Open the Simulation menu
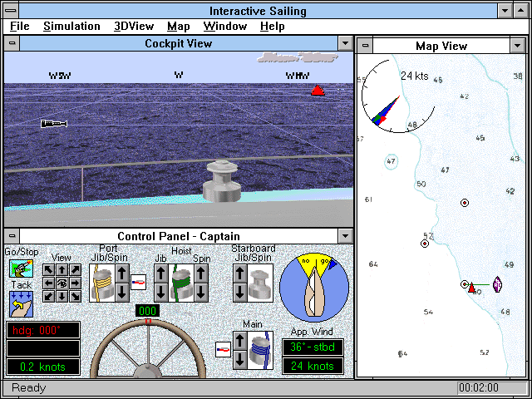Screen dimensions: 532x399 (71, 27)
